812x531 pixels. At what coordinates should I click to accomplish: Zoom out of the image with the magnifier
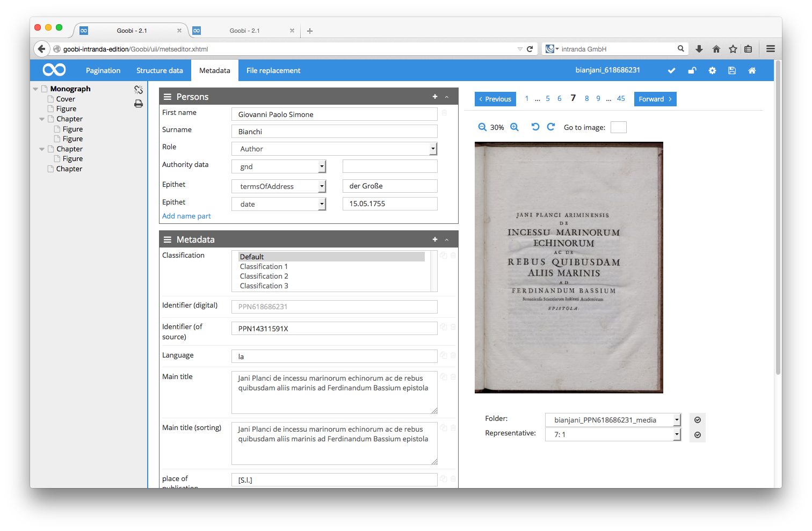pyautogui.click(x=482, y=127)
